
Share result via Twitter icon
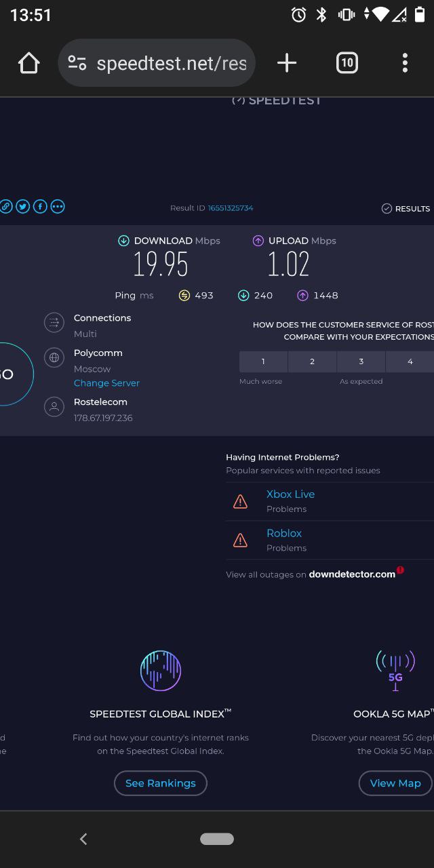(x=23, y=207)
